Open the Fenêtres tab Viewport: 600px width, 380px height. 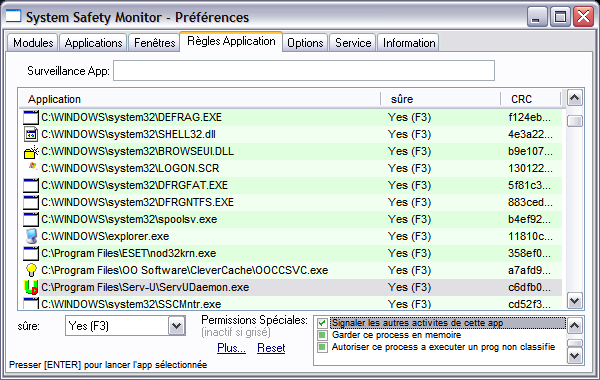pos(155,42)
